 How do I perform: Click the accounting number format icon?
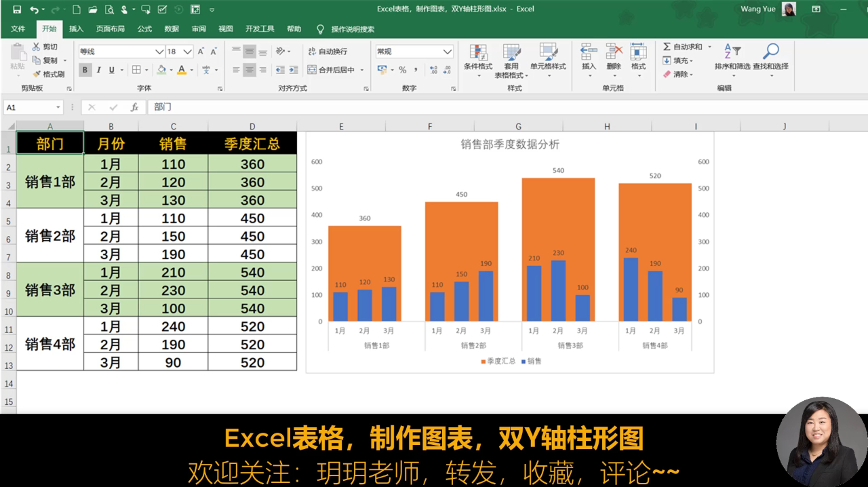point(382,70)
